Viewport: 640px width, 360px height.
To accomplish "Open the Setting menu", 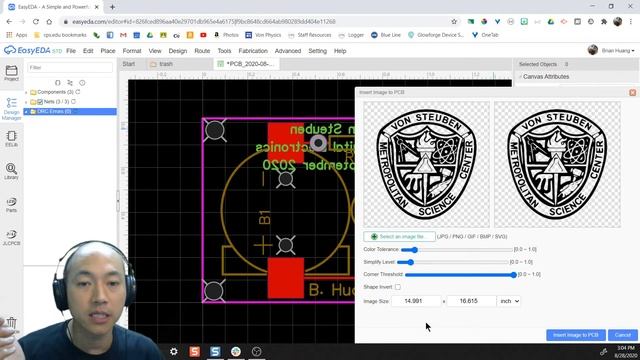I will pos(318,51).
